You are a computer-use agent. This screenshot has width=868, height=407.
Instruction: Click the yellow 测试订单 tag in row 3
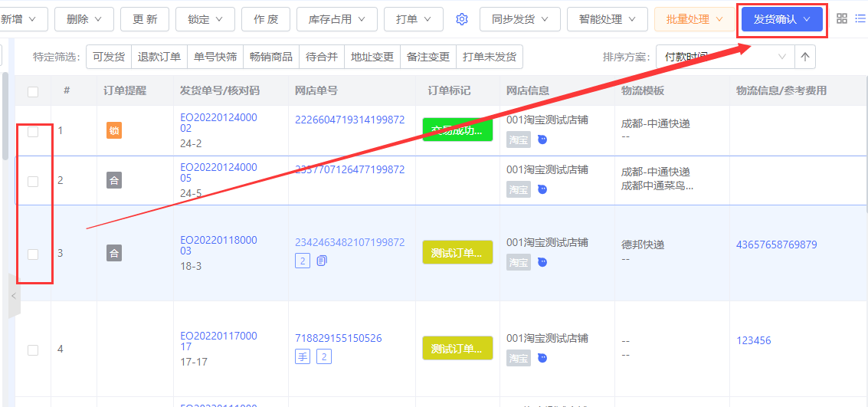[457, 252]
